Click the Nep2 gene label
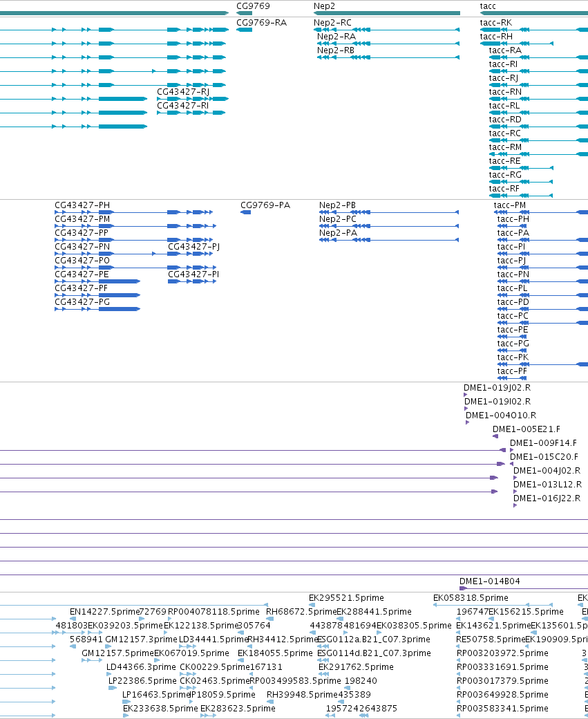The image size is (588, 719). tap(324, 6)
